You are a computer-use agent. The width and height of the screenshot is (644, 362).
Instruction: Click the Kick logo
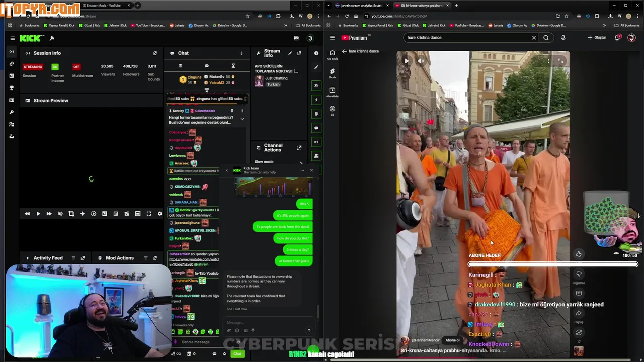tap(32, 38)
